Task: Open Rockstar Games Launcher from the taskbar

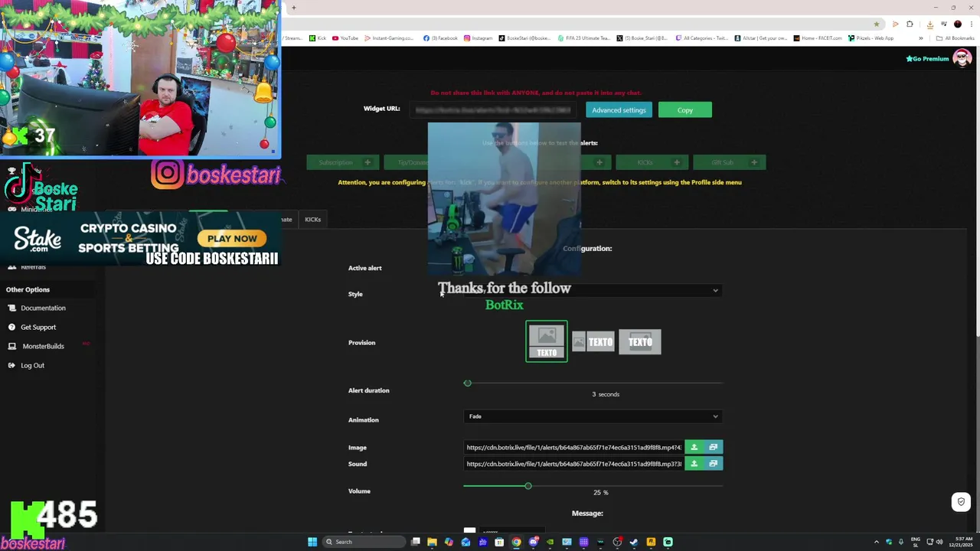Action: [x=651, y=542]
